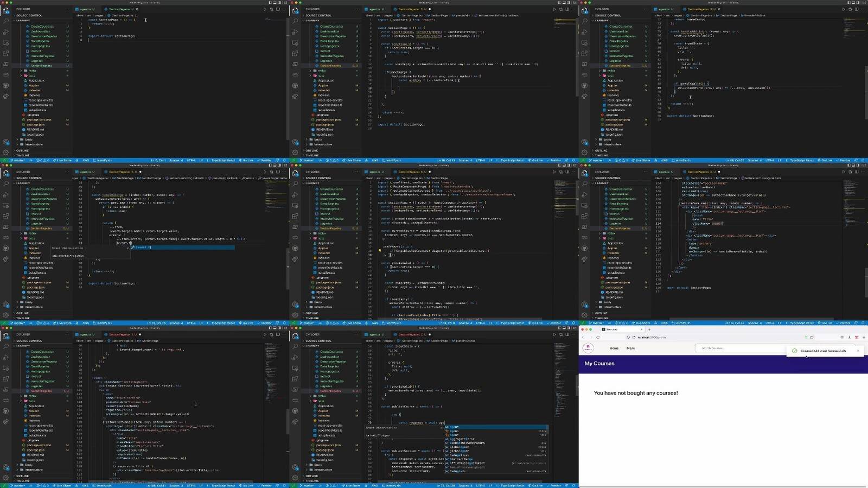868x488 pixels.
Task: Close SectionPage.tsx tab in top-left frame
Action: click(137, 9)
